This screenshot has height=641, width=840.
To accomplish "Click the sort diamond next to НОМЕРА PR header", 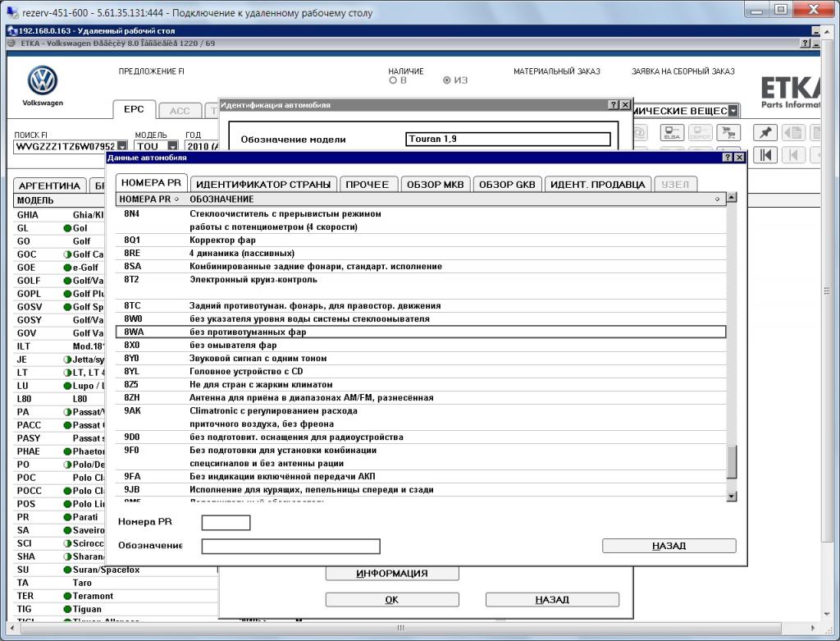I will 177,199.
